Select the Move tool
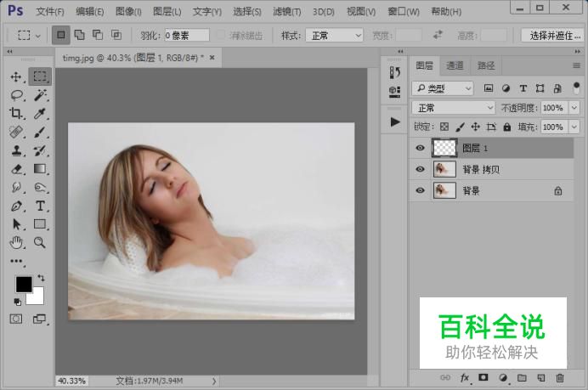This screenshot has height=390, width=588. (x=16, y=76)
